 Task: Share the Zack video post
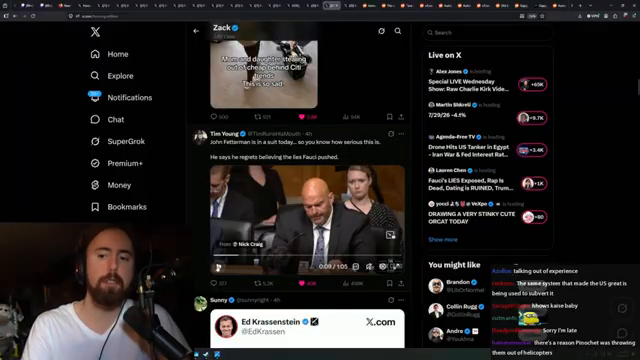click(401, 117)
